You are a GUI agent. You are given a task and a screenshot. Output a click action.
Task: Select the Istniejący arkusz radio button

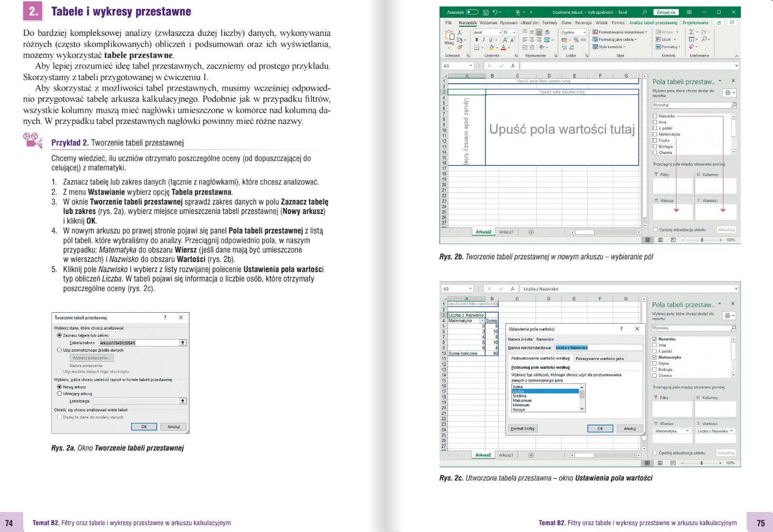click(59, 393)
